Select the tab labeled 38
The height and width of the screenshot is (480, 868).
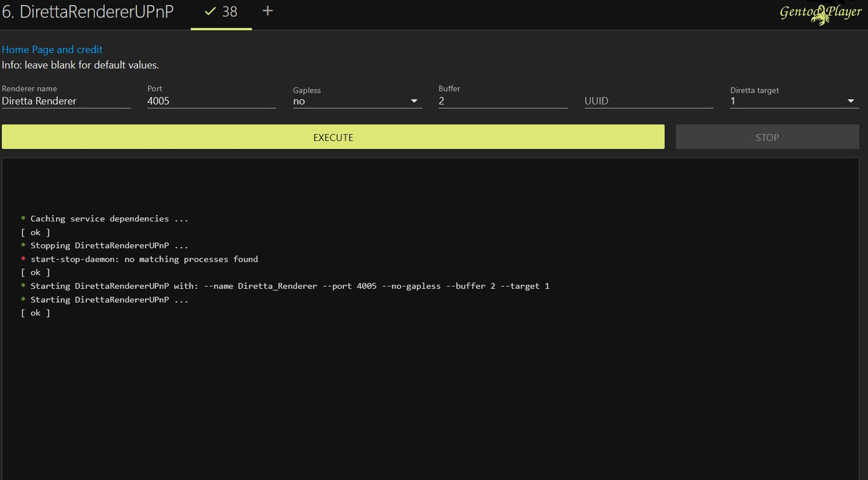[x=221, y=14]
